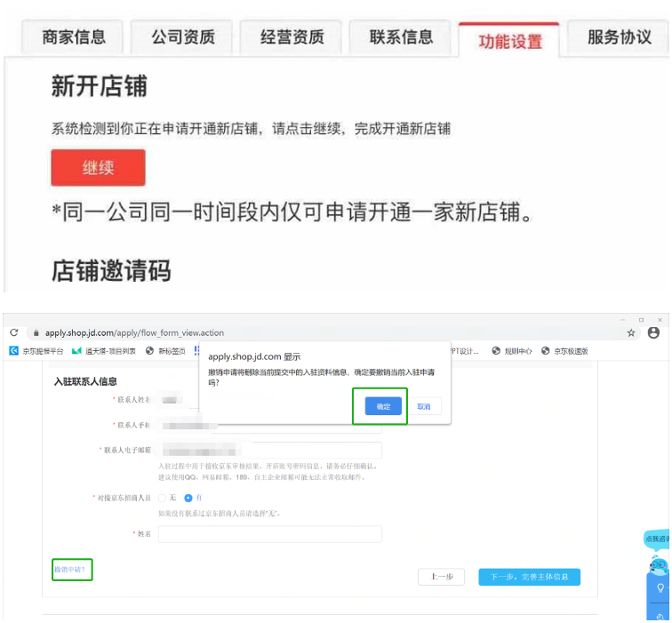Select the 有 radio option

[188, 498]
